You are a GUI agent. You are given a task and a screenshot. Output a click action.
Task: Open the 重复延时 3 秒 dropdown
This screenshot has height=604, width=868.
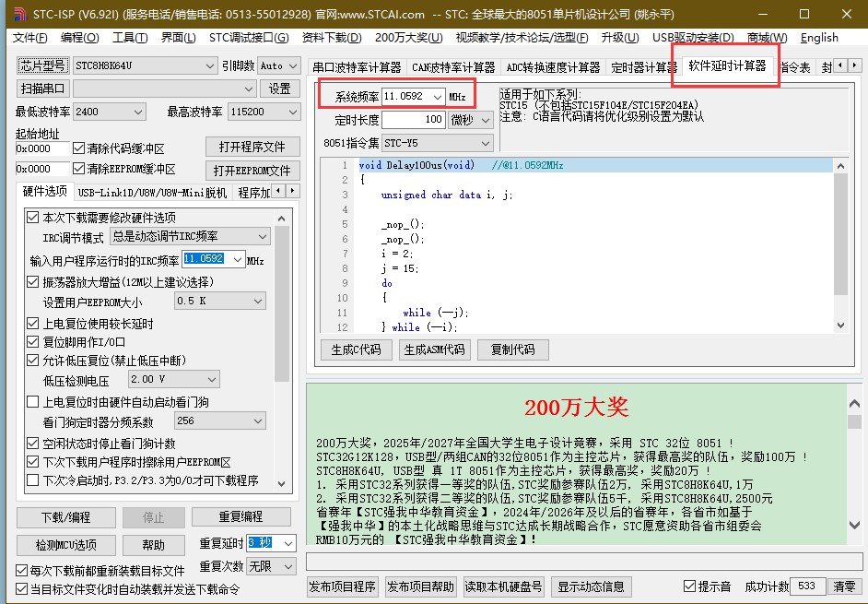coord(288,544)
